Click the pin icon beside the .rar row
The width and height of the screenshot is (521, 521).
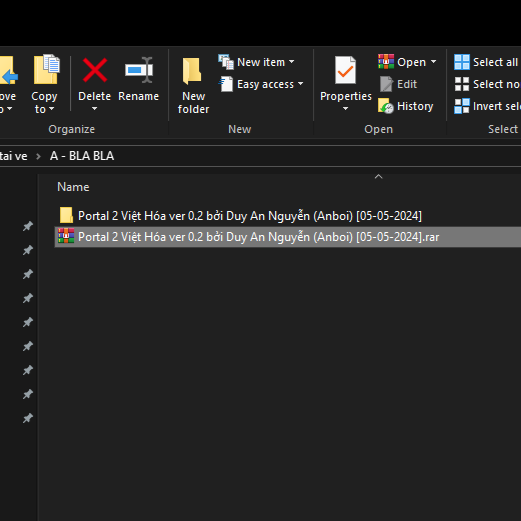pos(28,250)
